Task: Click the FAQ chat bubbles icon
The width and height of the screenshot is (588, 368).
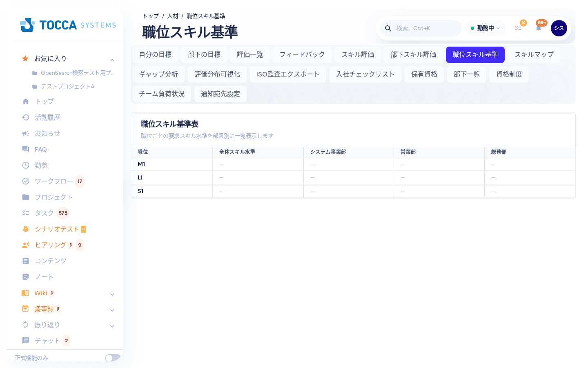Action: (26, 149)
